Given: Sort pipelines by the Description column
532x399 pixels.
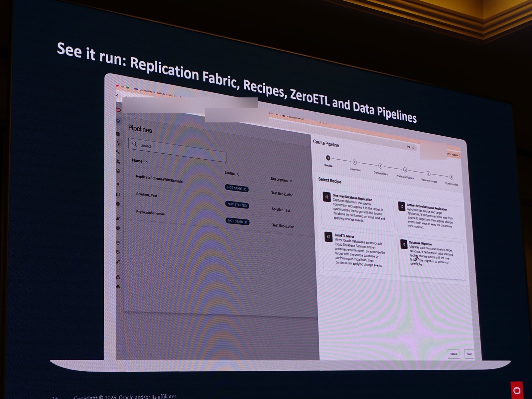Looking at the screenshot, I should 281,180.
